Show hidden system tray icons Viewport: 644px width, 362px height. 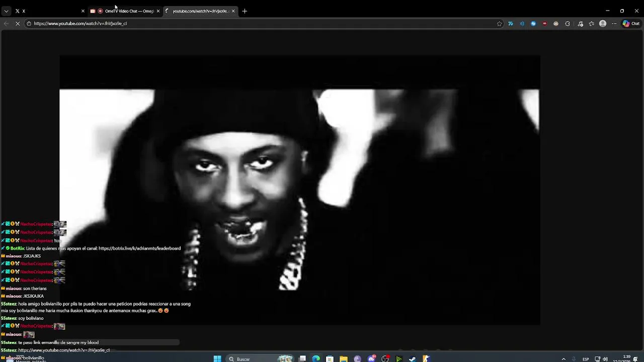(563, 359)
